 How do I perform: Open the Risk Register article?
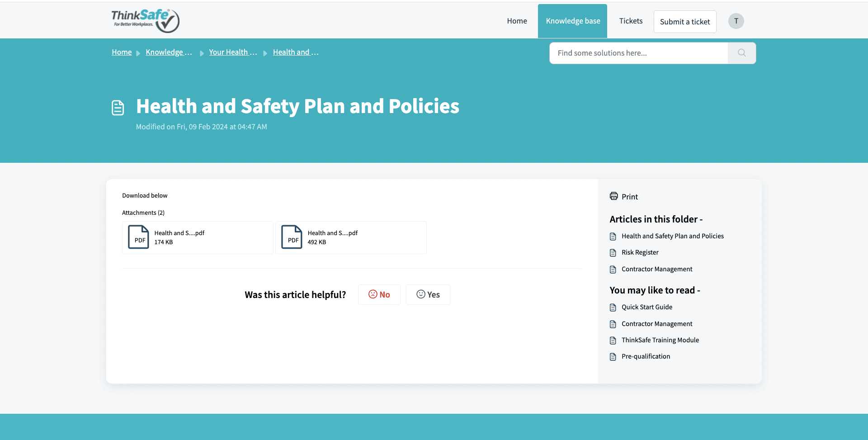[x=640, y=252]
